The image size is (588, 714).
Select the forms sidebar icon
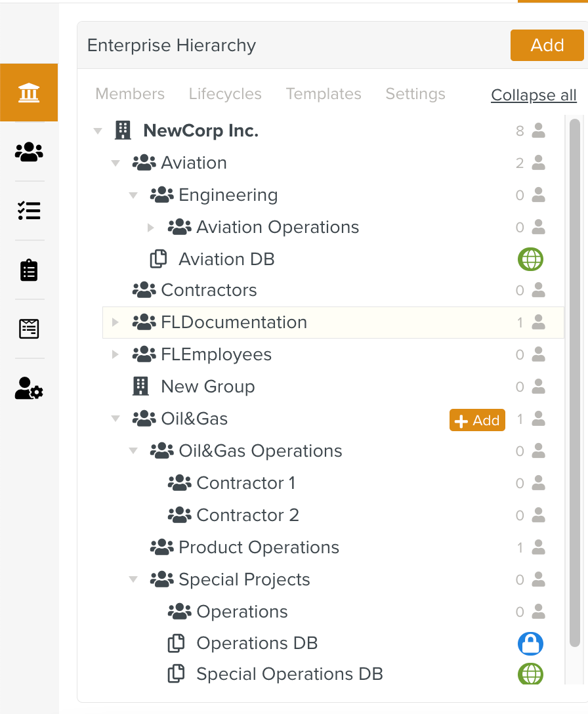click(x=29, y=329)
